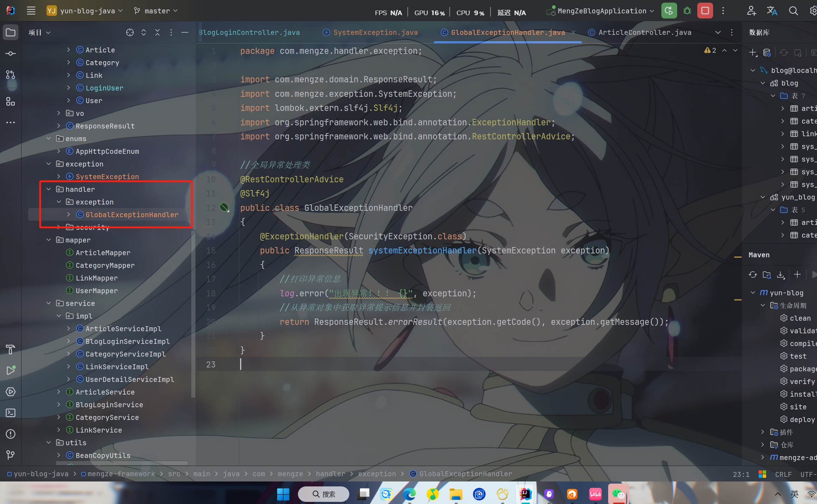Image resolution: width=817 pixels, height=504 pixels.
Task: Collapse the handler folder in tree
Action: pyautogui.click(x=49, y=189)
